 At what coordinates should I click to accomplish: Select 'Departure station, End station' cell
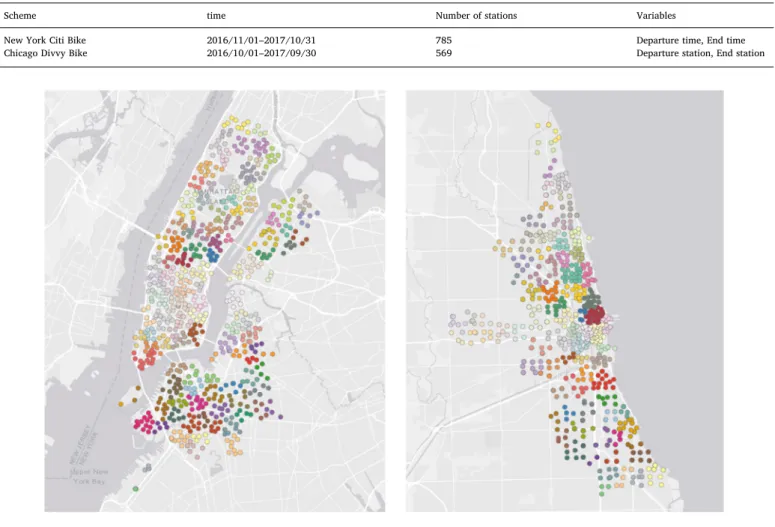pos(700,53)
